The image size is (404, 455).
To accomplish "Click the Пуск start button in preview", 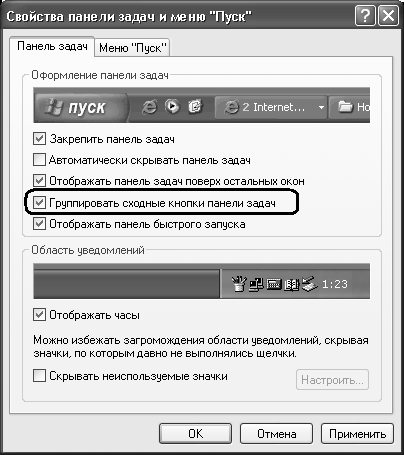I will [x=80, y=107].
